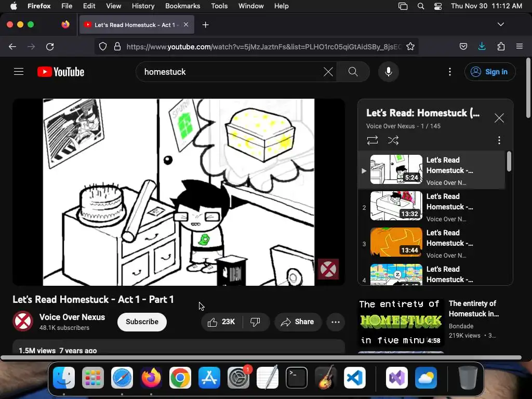This screenshot has width=532, height=399.
Task: Expand the list all tabs chevron
Action: [500, 24]
